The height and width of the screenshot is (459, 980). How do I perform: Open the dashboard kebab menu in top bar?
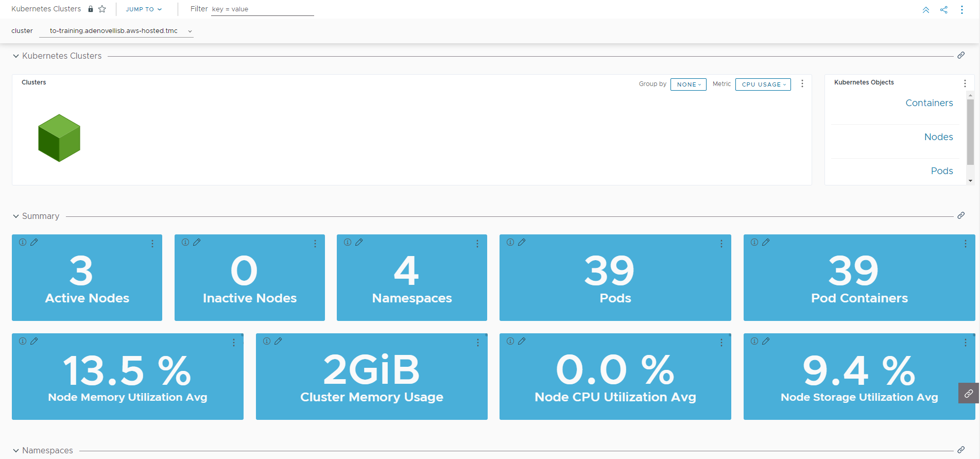[x=961, y=10]
